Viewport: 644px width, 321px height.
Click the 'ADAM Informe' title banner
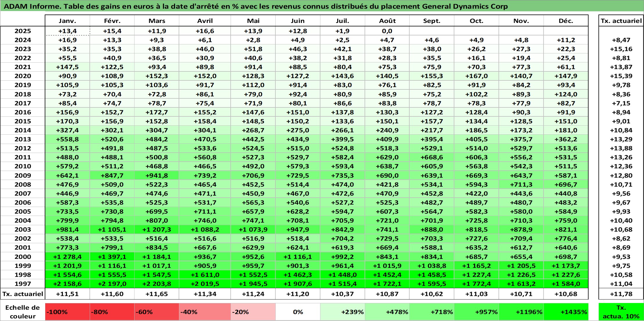[322, 6]
